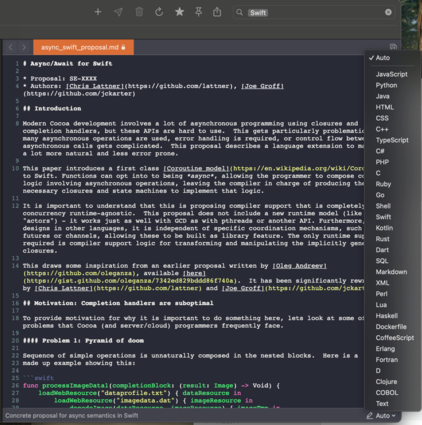Choose TypeScript from language list
This screenshot has width=422, height=425.
coord(392,140)
